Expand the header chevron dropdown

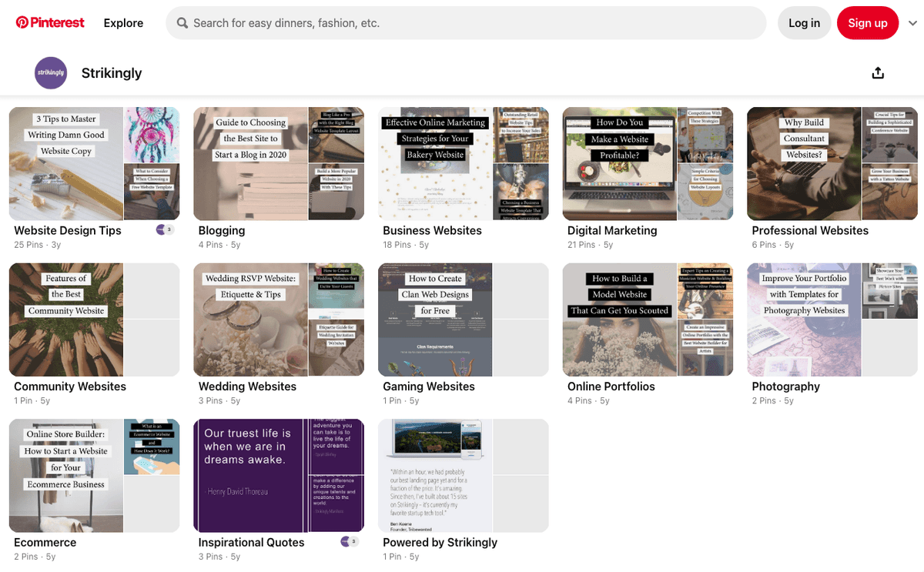click(x=913, y=23)
